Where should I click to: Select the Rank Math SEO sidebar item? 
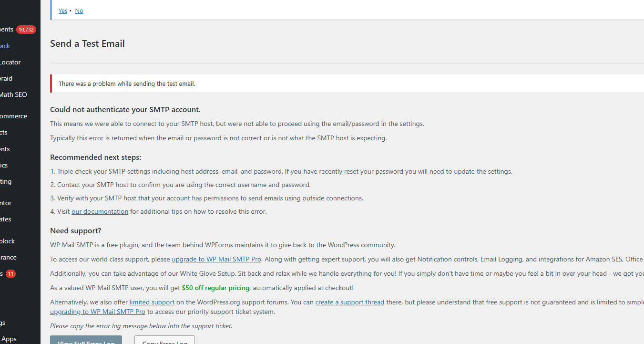pos(13,94)
